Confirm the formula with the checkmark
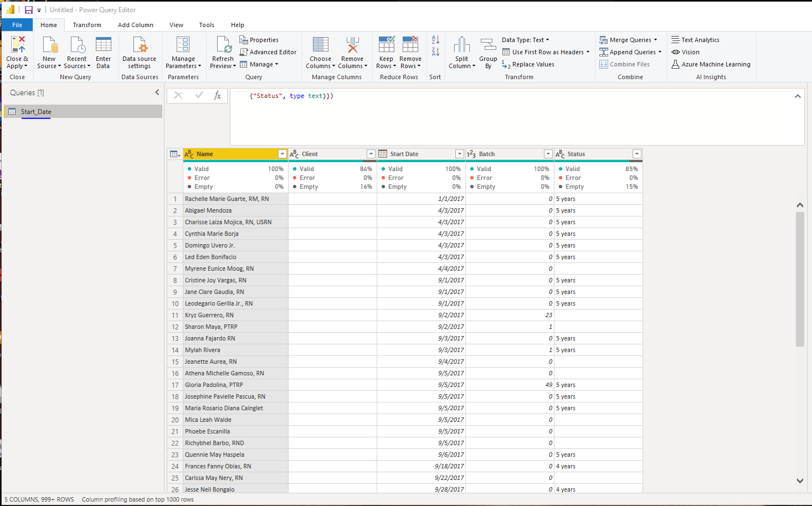This screenshot has width=812, height=506. point(199,95)
